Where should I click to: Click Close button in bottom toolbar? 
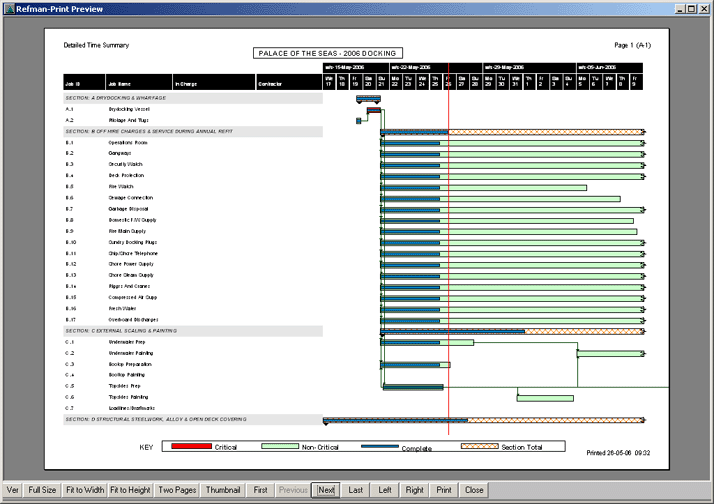click(474, 490)
